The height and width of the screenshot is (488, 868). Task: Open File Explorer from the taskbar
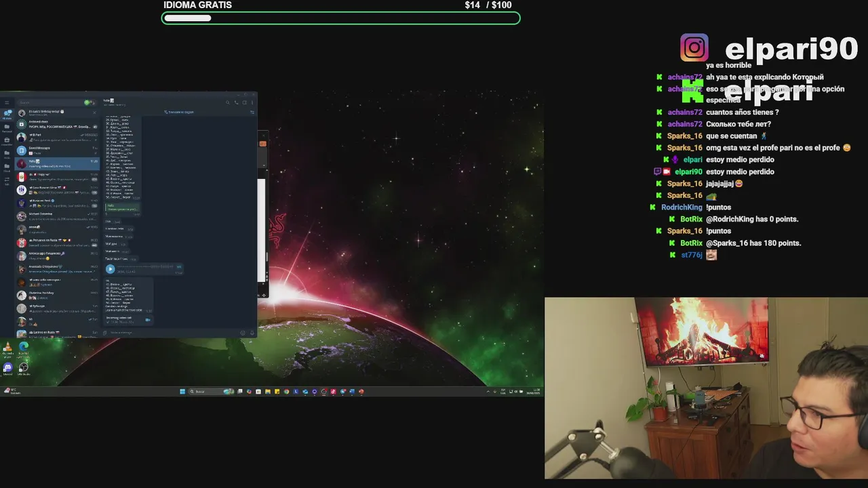coord(268,391)
